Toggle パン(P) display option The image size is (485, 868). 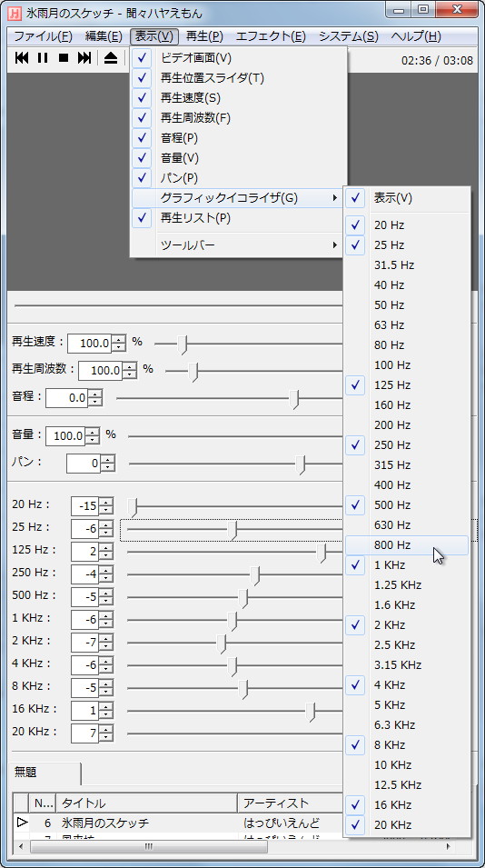click(x=238, y=178)
